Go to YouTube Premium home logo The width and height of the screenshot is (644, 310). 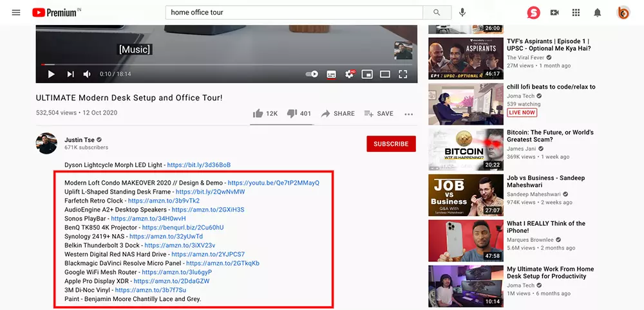point(56,12)
